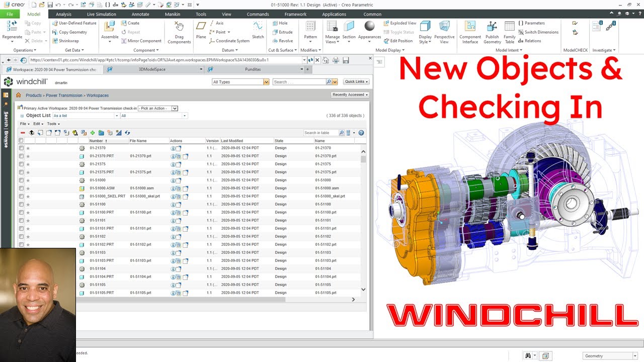The image size is (644, 362).
Task: Select the checkbox for 01-21375.PRT row
Action: pyautogui.click(x=21, y=172)
